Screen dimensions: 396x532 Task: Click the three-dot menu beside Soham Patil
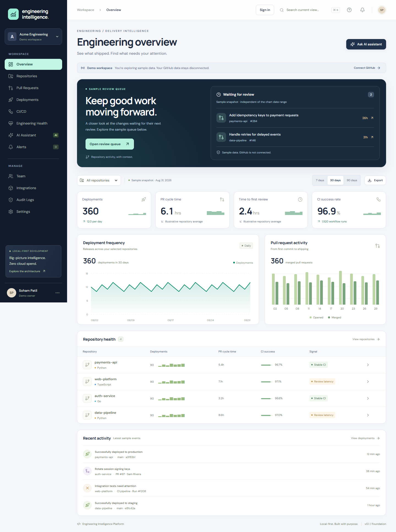57,293
